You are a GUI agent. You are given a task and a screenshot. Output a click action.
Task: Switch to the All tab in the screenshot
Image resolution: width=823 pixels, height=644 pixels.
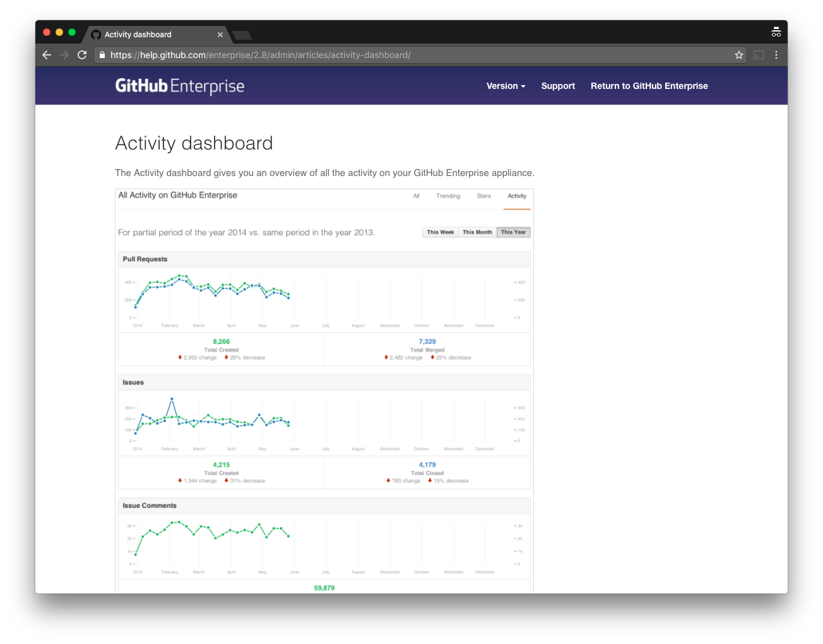[x=416, y=196]
